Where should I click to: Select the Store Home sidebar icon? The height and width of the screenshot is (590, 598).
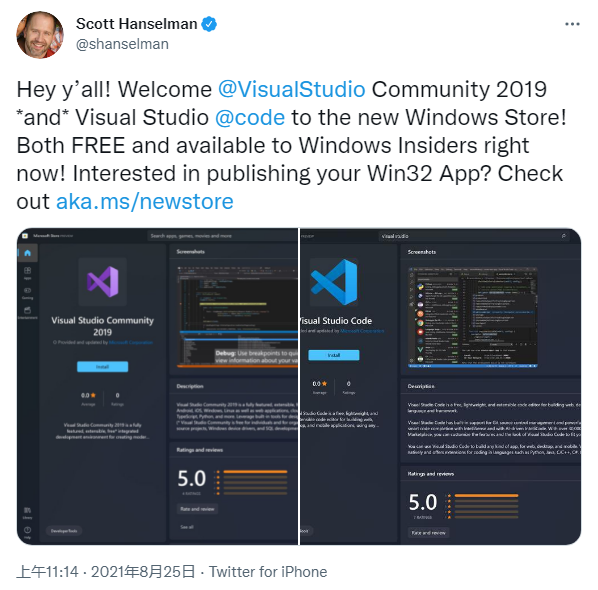click(x=27, y=253)
